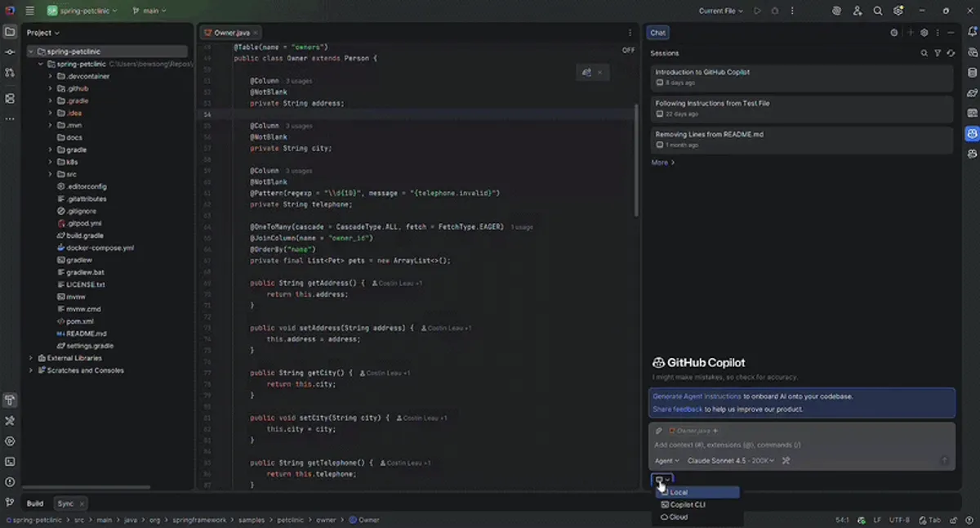Expand Scratches and Consoles node
The height and width of the screenshot is (528, 980).
(x=31, y=370)
